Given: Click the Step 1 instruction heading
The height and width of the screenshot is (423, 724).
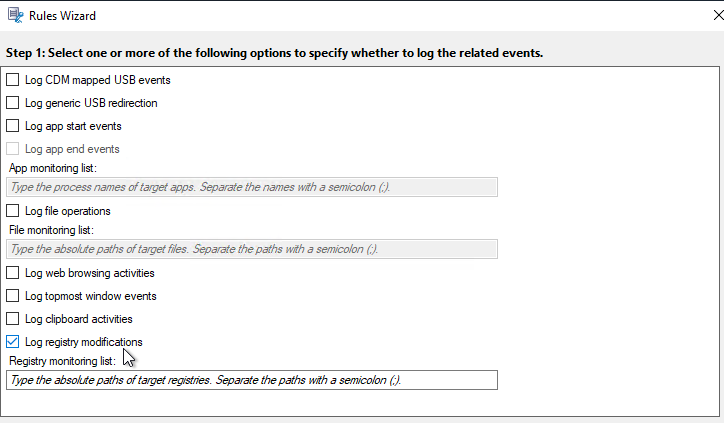Looking at the screenshot, I should 274,53.
